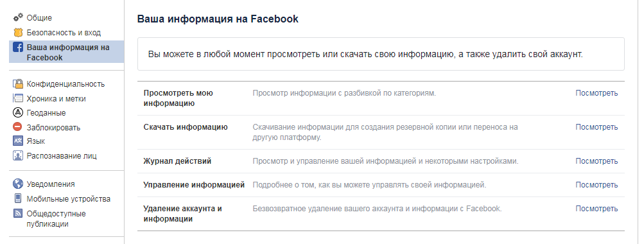
Task: Click the Геоданные location icon
Action: click(x=18, y=112)
